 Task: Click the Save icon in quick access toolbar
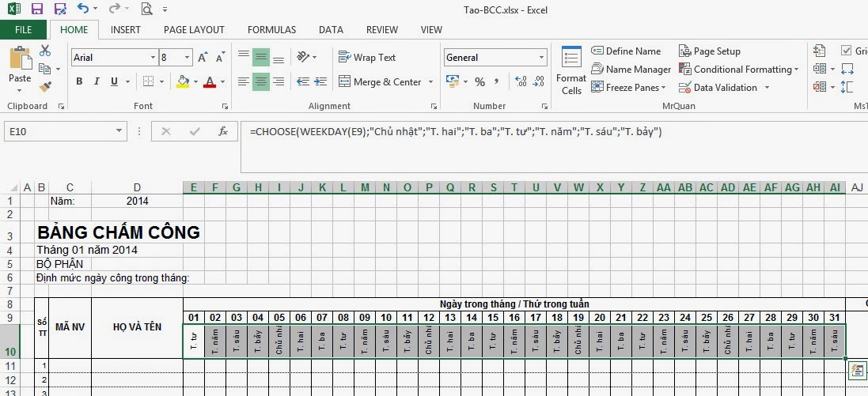[37, 9]
